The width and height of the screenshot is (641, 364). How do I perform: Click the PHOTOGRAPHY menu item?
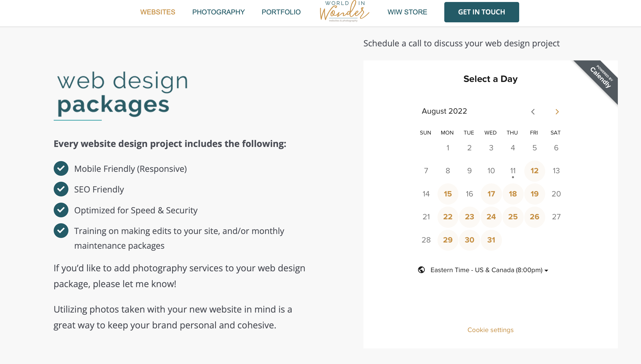(218, 12)
